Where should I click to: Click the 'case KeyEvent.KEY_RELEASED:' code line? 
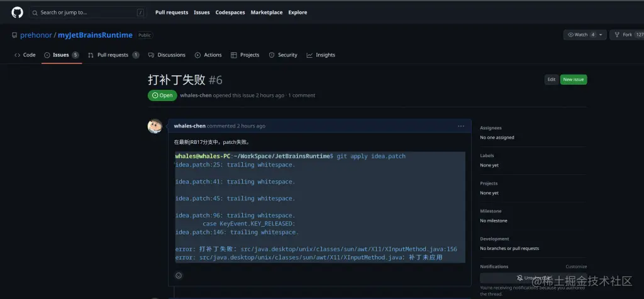click(x=249, y=224)
